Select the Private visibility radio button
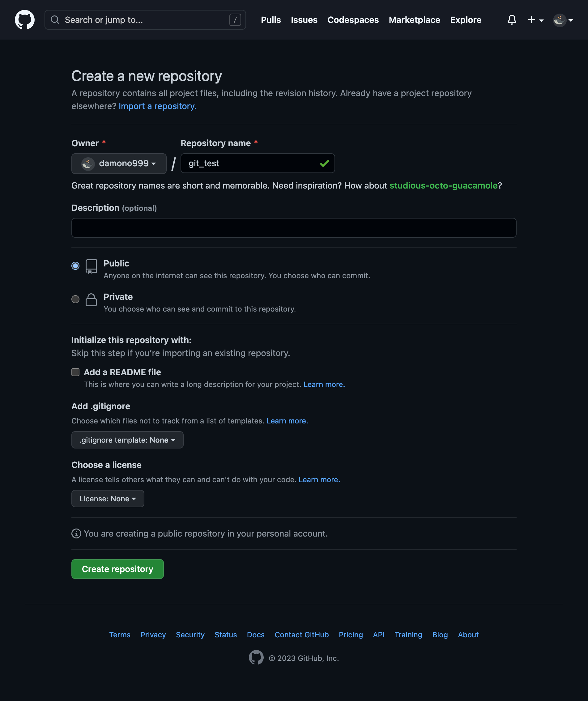Screen dimensions: 588x701 75,299
